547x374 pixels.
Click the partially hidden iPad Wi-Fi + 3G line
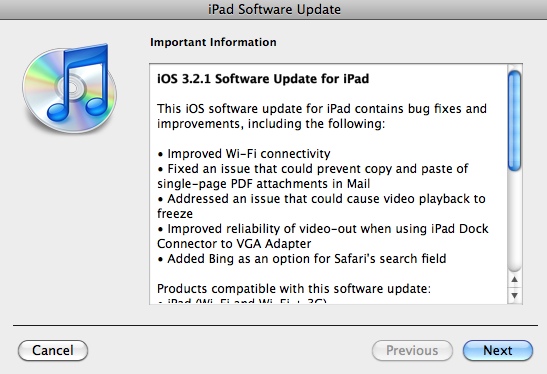pos(242,301)
